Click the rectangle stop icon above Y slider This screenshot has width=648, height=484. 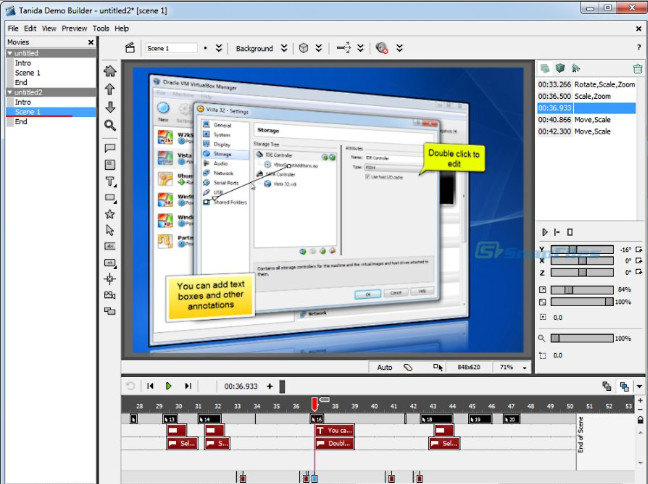coord(570,232)
